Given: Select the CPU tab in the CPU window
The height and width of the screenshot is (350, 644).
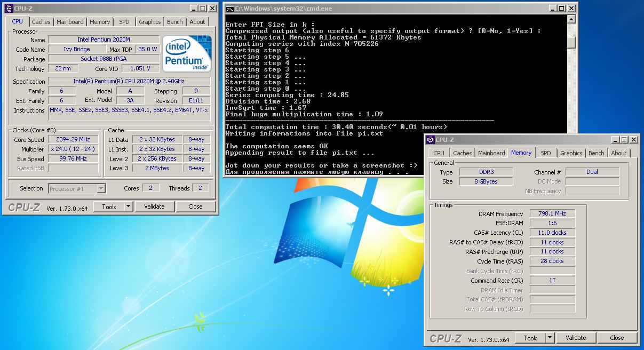Looking at the screenshot, I should tap(18, 21).
